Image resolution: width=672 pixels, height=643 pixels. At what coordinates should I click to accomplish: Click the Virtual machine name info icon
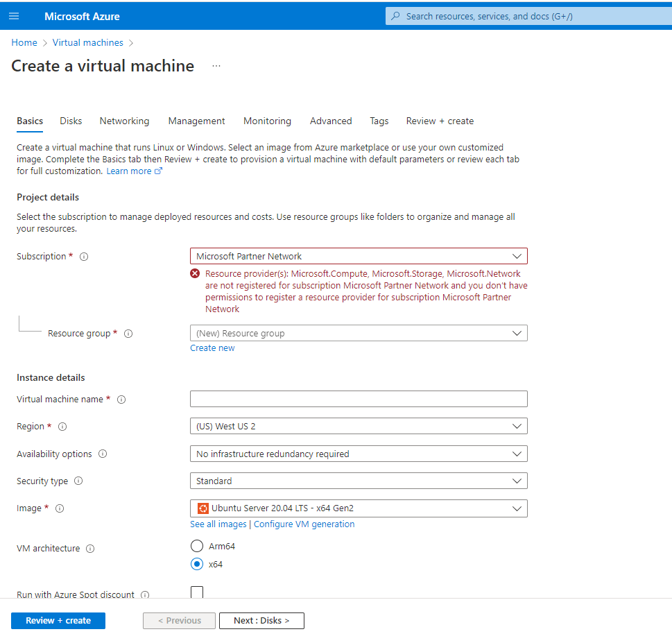pos(121,400)
